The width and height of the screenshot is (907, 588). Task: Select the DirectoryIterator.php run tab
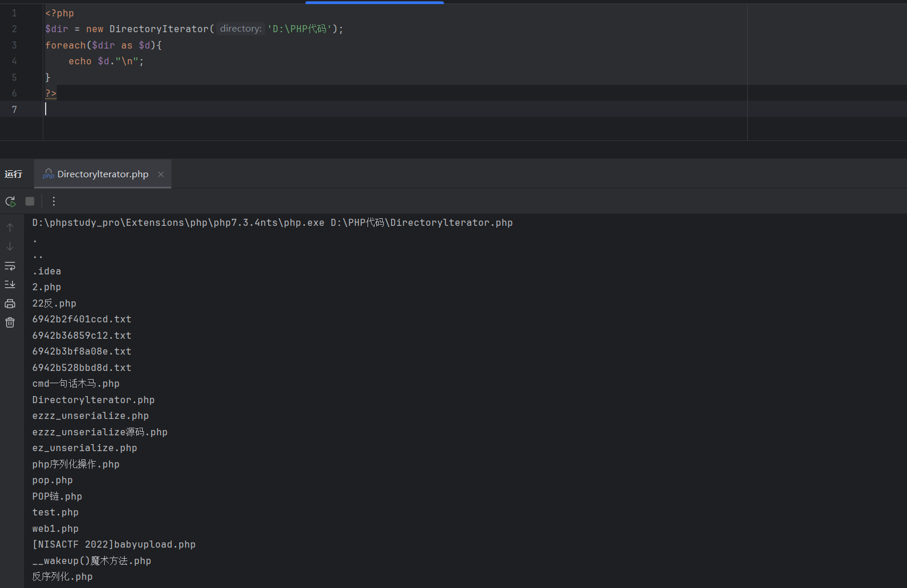click(102, 174)
